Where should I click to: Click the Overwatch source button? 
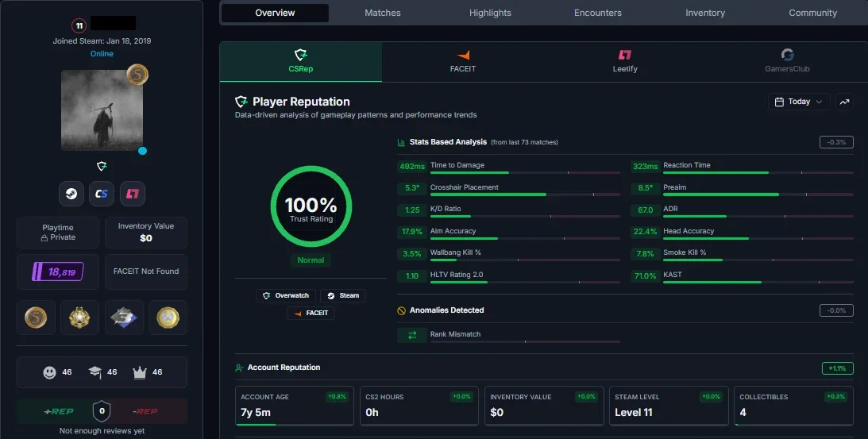pyautogui.click(x=286, y=295)
